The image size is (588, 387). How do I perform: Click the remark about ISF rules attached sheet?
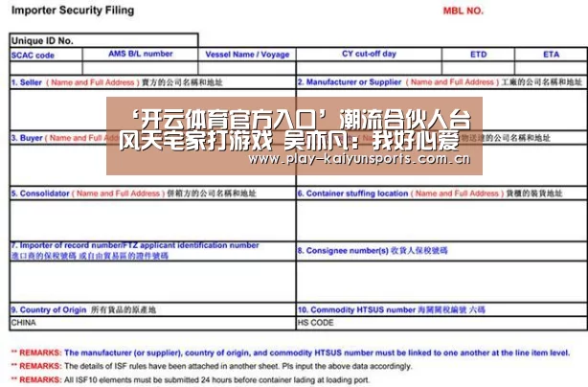(212, 366)
